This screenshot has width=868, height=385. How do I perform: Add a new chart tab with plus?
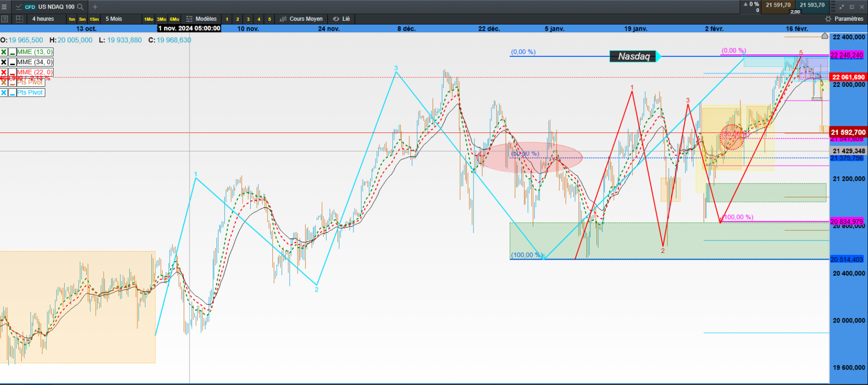pos(95,7)
